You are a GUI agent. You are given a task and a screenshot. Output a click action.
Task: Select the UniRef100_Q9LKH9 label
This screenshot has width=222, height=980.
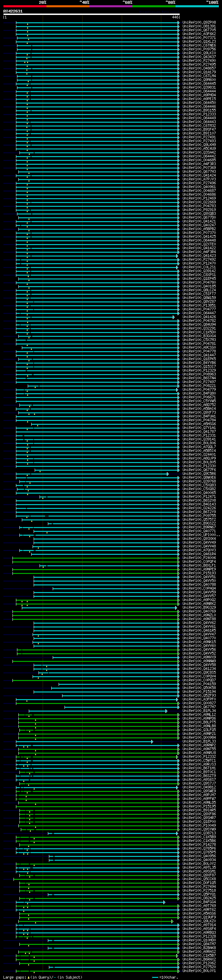199,145
